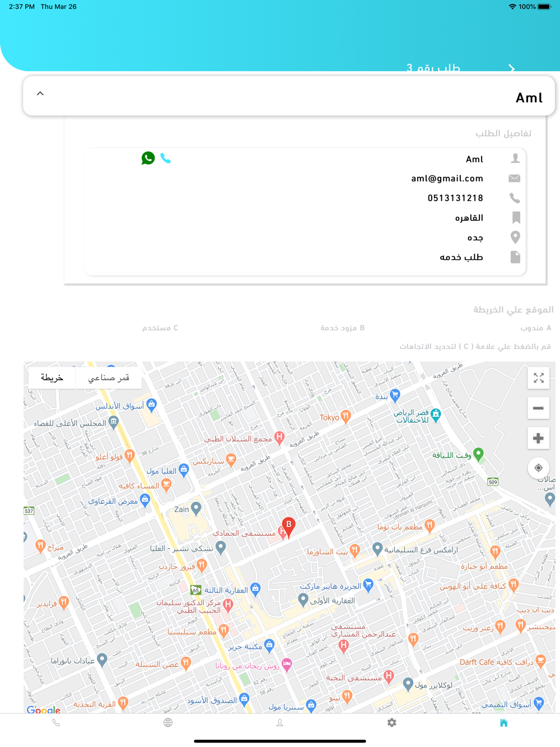Click the عيادات بانوراما marker

[x=102, y=660]
